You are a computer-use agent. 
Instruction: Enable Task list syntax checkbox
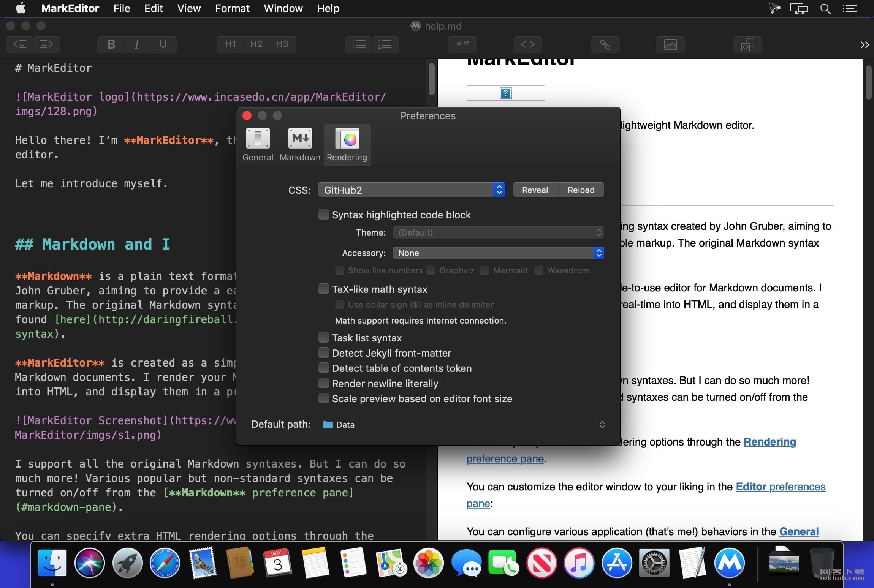click(x=323, y=337)
